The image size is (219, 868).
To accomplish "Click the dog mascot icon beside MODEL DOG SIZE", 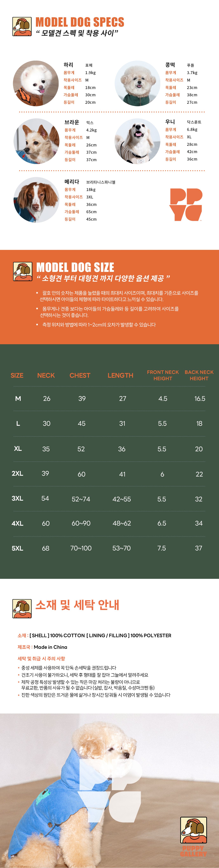I will click(x=23, y=271).
